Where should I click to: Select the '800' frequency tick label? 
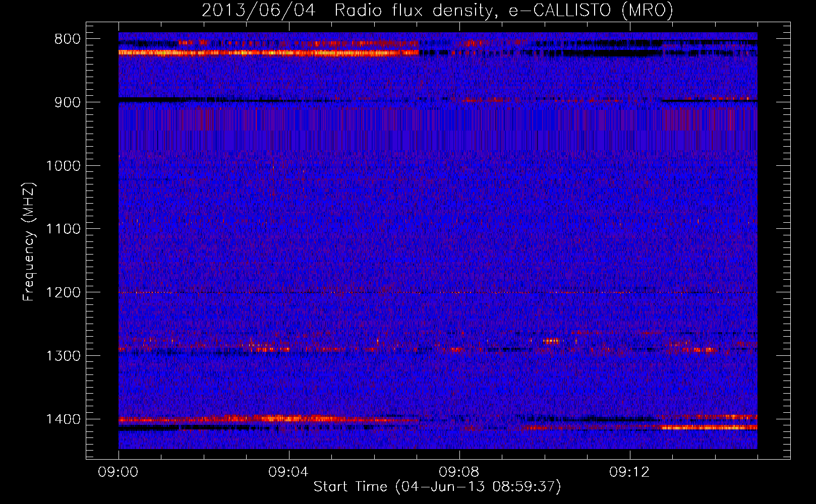coord(68,39)
